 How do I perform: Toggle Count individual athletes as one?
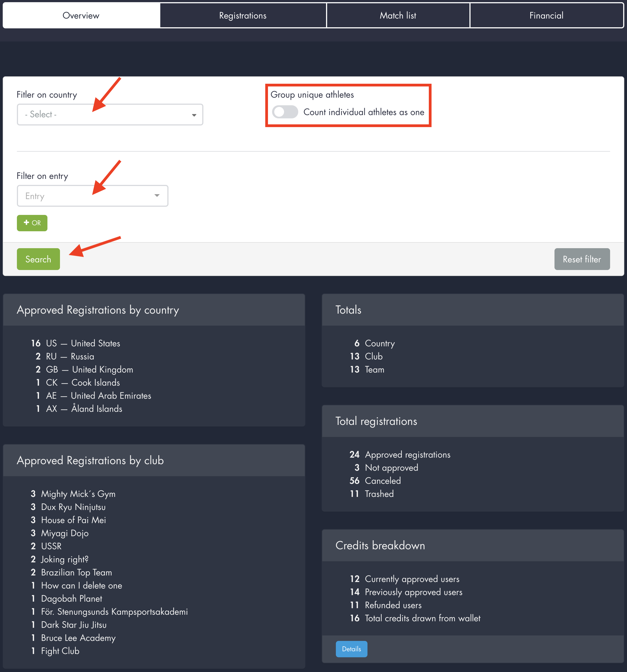pyautogui.click(x=285, y=112)
